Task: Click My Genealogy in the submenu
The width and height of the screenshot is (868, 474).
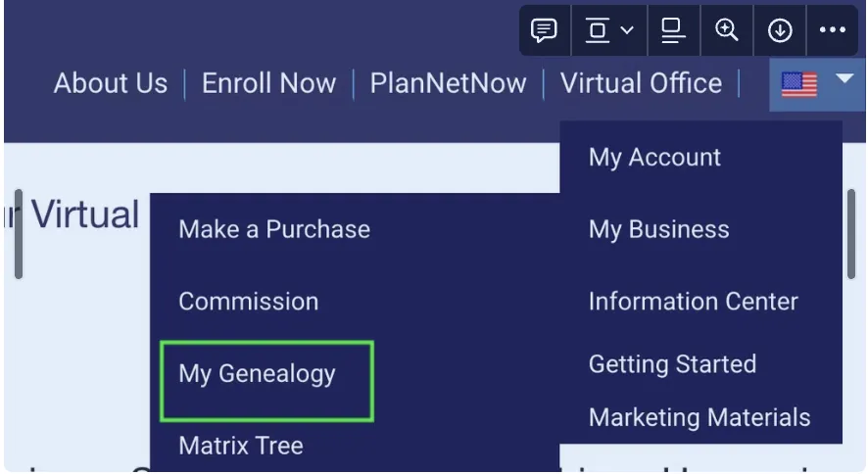Action: (x=257, y=373)
